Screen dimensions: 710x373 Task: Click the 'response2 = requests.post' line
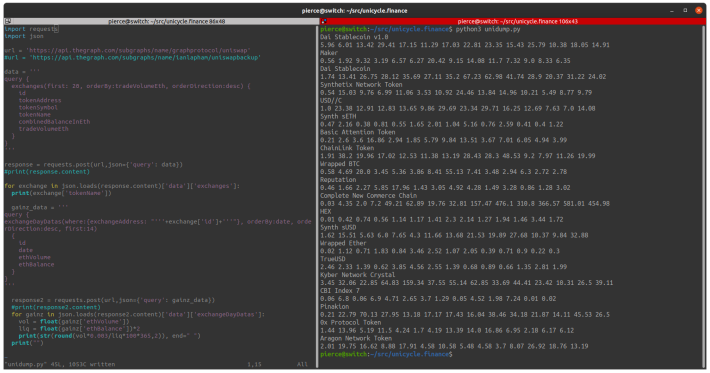(x=113, y=300)
